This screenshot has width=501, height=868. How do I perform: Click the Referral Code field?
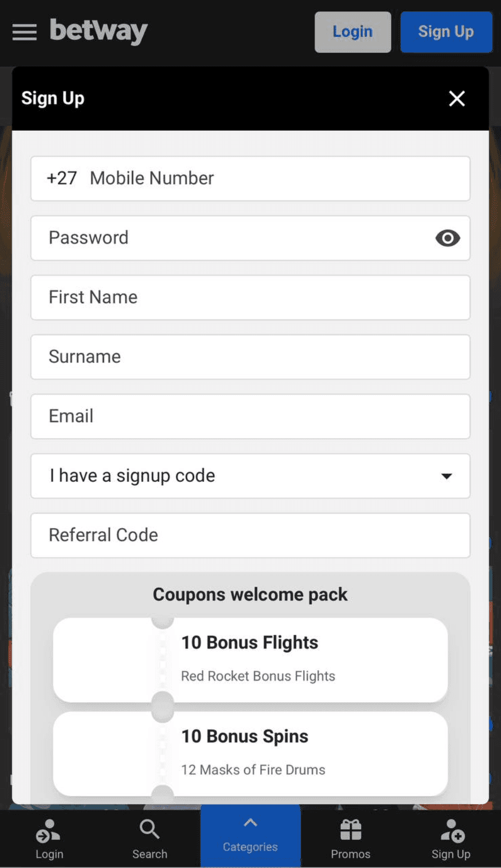250,535
